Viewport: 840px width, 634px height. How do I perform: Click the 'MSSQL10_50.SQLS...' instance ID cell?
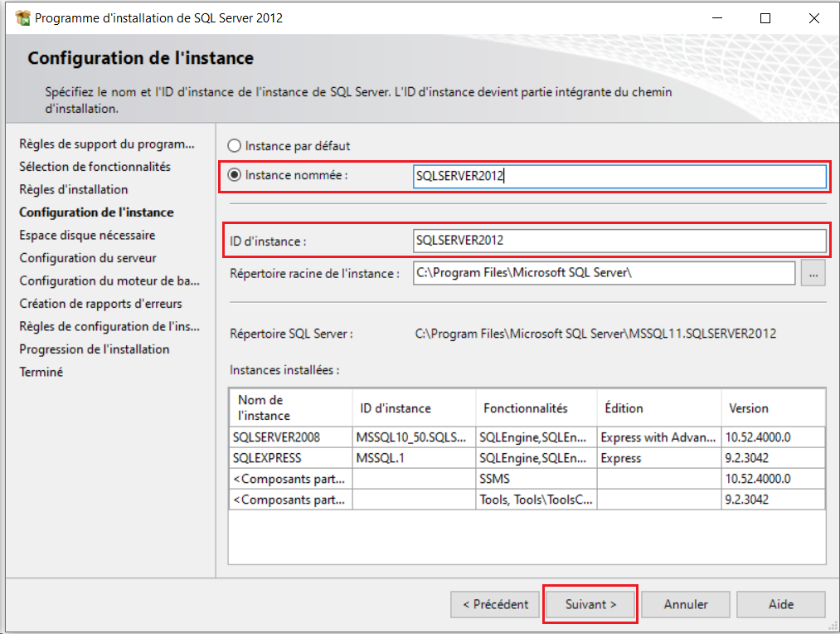point(414,437)
